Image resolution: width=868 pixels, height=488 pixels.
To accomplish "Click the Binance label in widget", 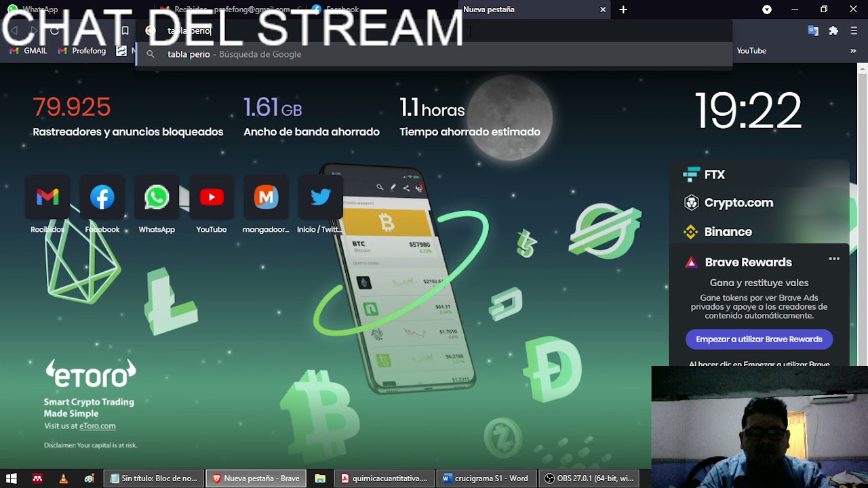I will pyautogui.click(x=728, y=232).
